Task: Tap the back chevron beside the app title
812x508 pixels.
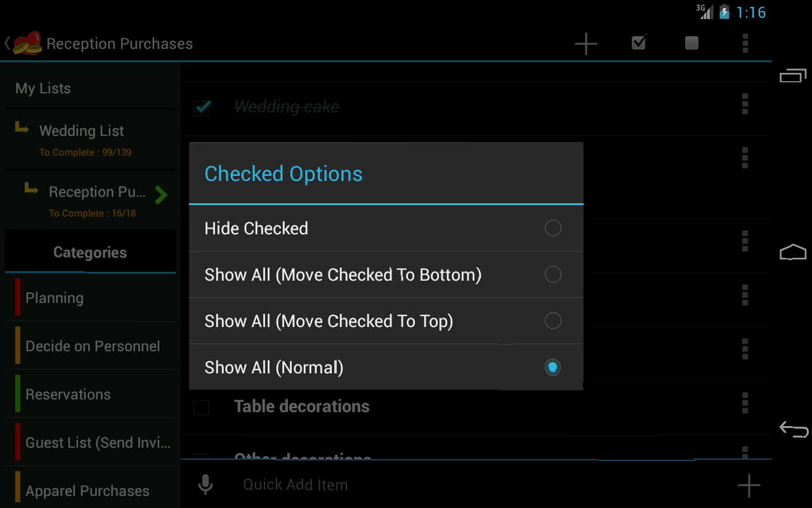Action: pyautogui.click(x=6, y=43)
